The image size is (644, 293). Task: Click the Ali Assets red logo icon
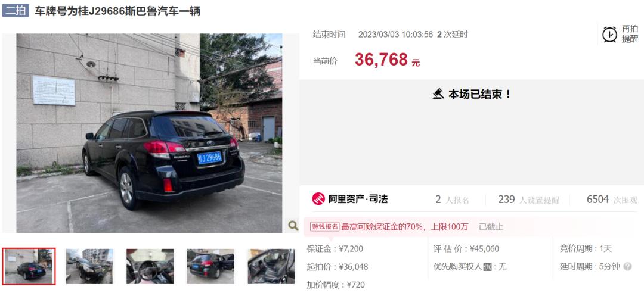point(318,199)
